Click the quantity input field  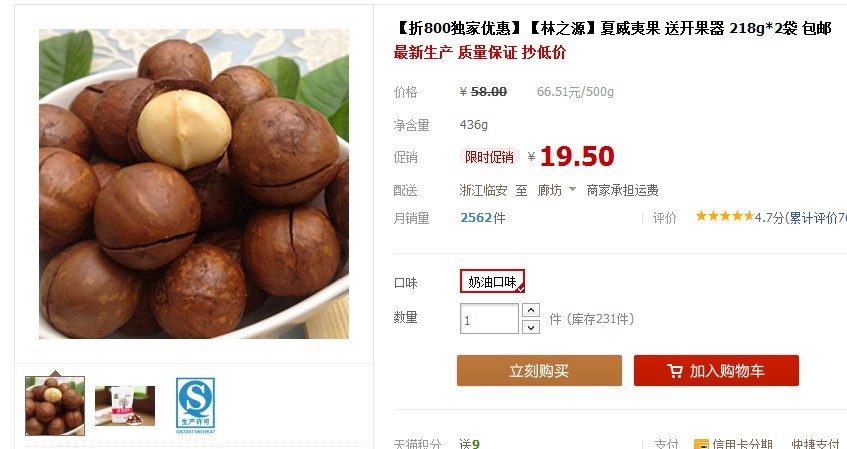(x=489, y=319)
